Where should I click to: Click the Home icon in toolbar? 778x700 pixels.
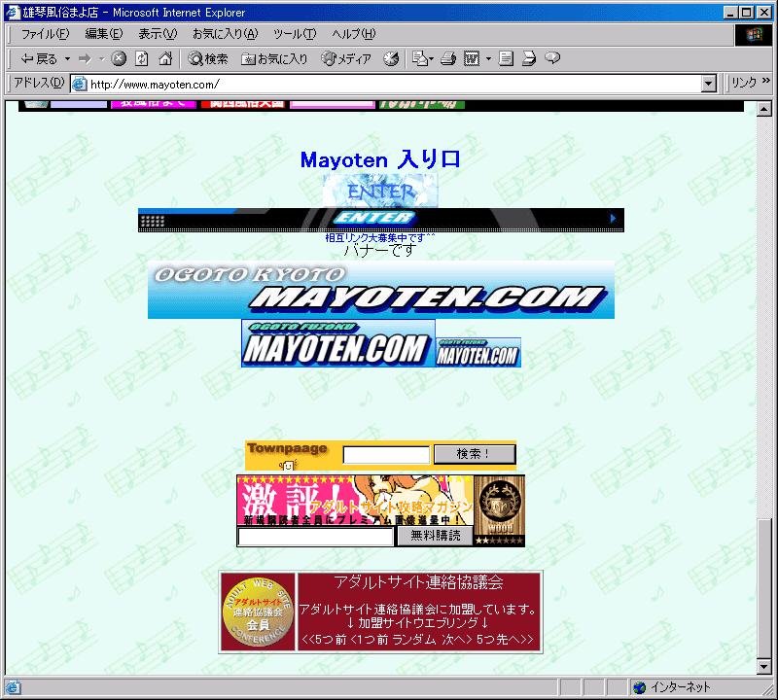click(165, 59)
